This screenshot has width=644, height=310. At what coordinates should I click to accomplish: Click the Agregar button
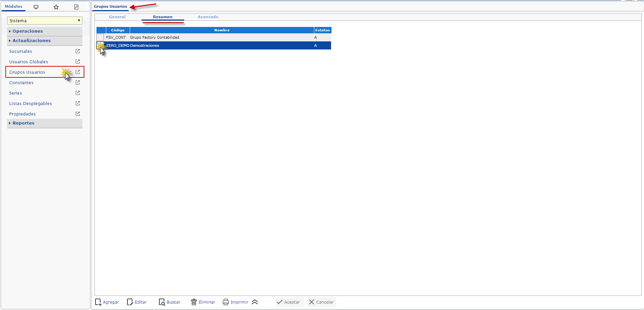pyautogui.click(x=107, y=302)
